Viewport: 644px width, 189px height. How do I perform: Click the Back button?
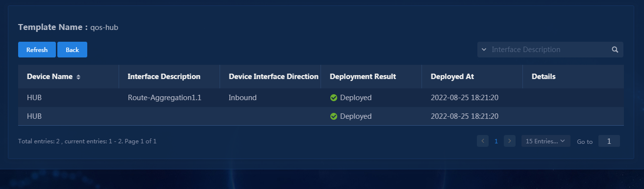click(x=72, y=50)
